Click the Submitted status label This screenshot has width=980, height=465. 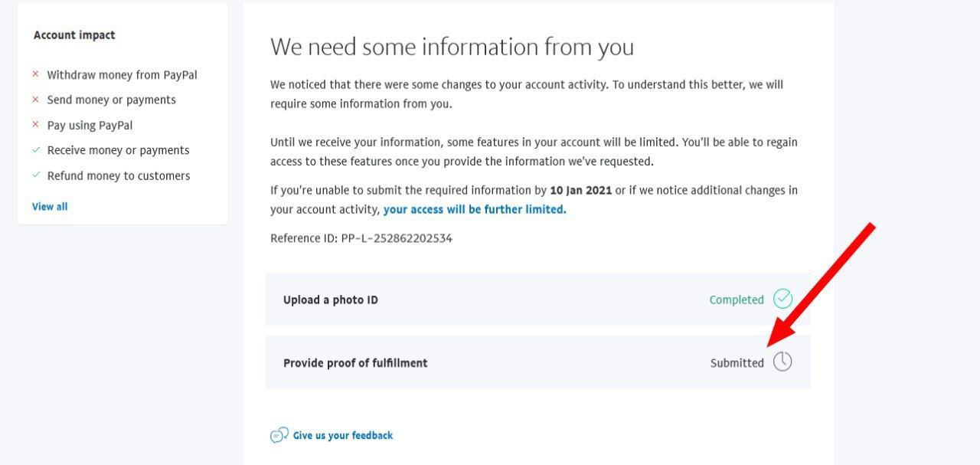pyautogui.click(x=737, y=362)
